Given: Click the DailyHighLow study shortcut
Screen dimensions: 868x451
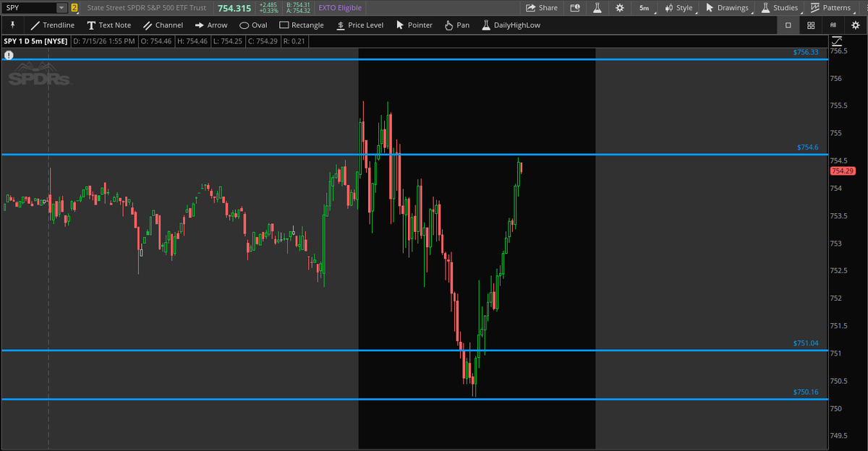Looking at the screenshot, I should 511,25.
